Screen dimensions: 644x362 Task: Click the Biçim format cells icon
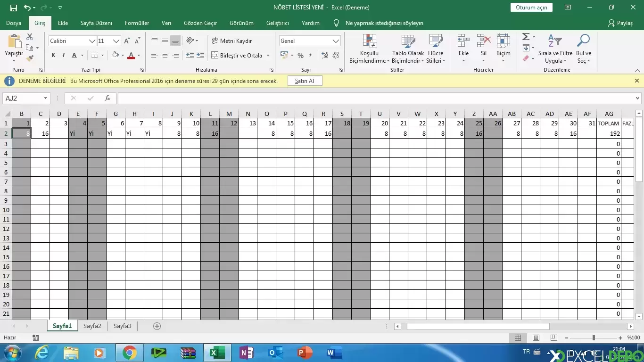[503, 41]
